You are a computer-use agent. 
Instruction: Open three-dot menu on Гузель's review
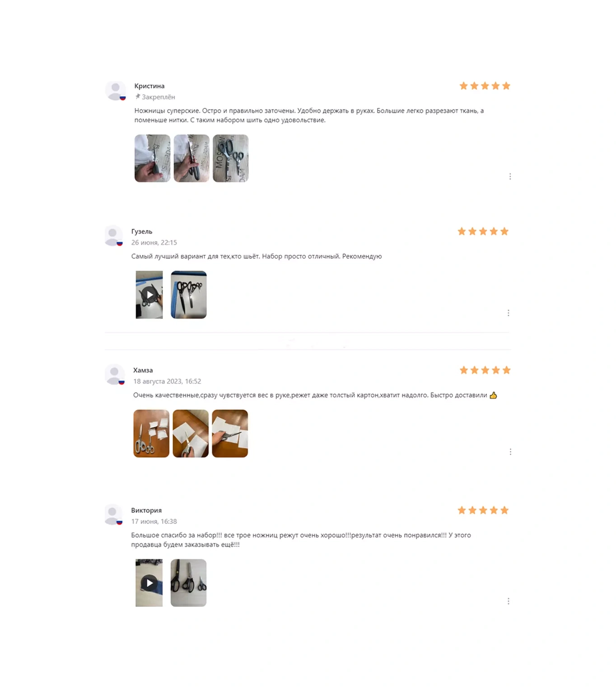tap(508, 313)
